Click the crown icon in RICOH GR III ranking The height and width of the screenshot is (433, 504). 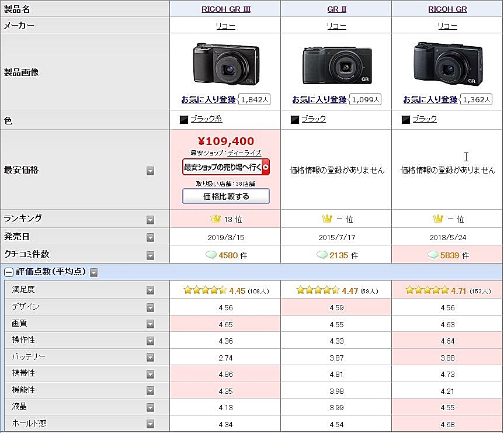coord(215,219)
